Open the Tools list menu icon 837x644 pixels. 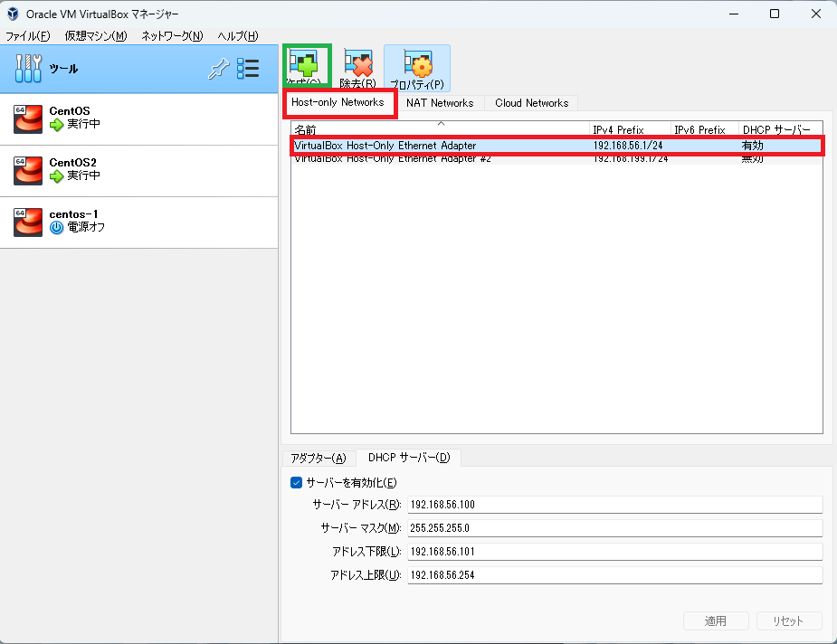tap(248, 69)
